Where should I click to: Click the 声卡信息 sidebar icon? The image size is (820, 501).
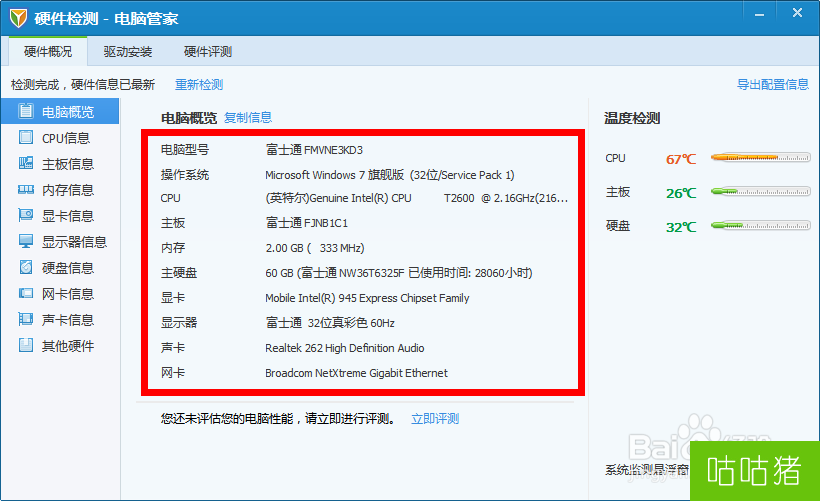(x=26, y=319)
